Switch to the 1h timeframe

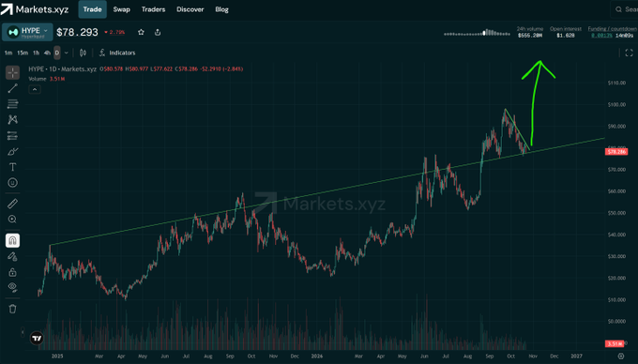click(x=37, y=53)
